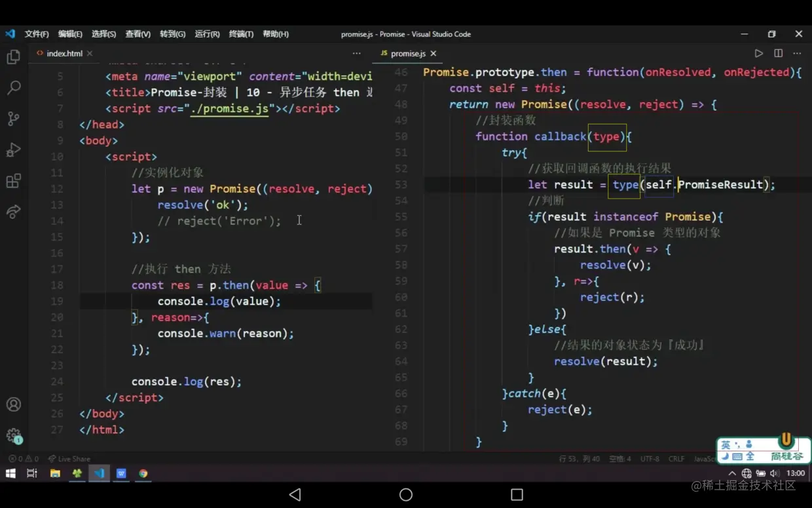The image size is (812, 508).
Task: Open the 终端(T) menu
Action: coord(241,34)
